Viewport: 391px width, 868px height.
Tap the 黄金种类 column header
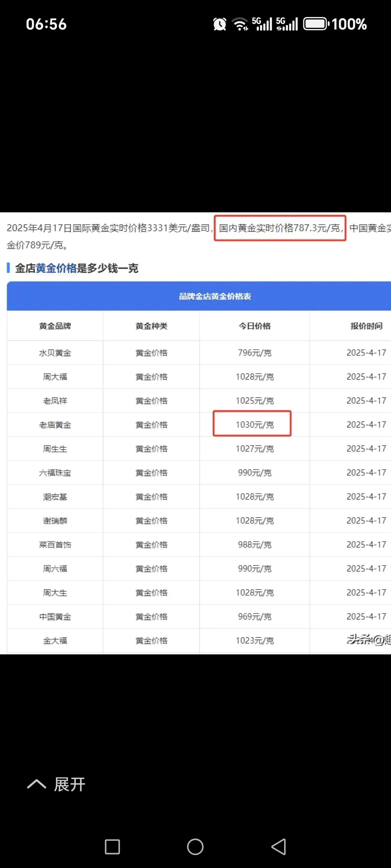[151, 326]
